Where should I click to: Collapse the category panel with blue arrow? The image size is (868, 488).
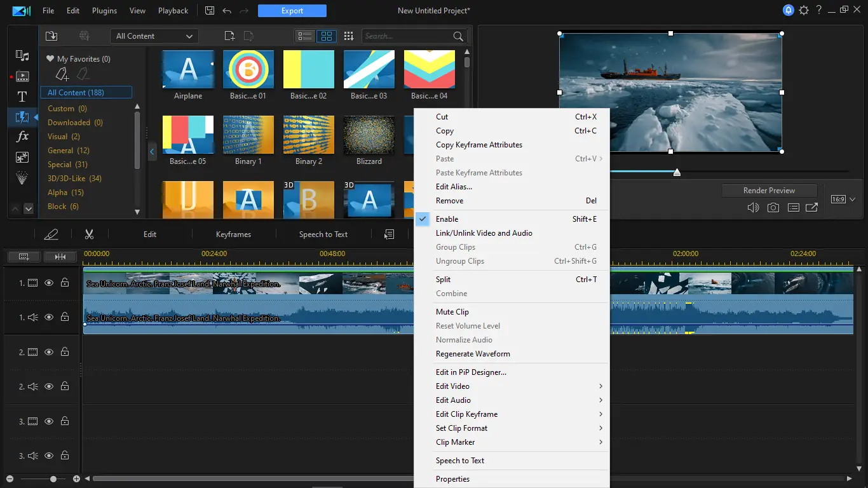152,152
